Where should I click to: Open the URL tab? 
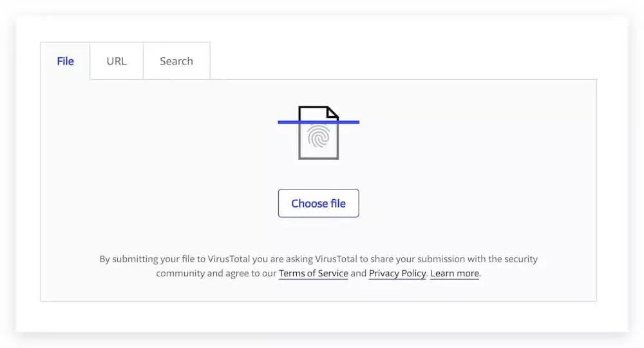tap(117, 61)
